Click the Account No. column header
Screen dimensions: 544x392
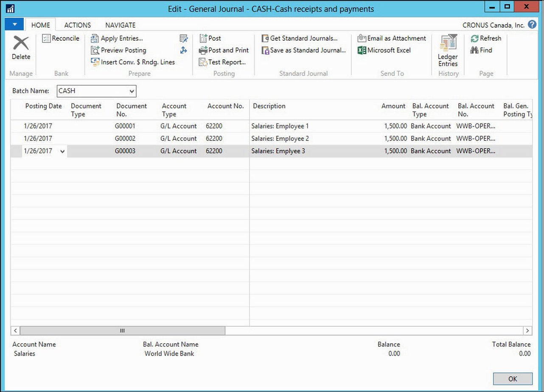(225, 106)
